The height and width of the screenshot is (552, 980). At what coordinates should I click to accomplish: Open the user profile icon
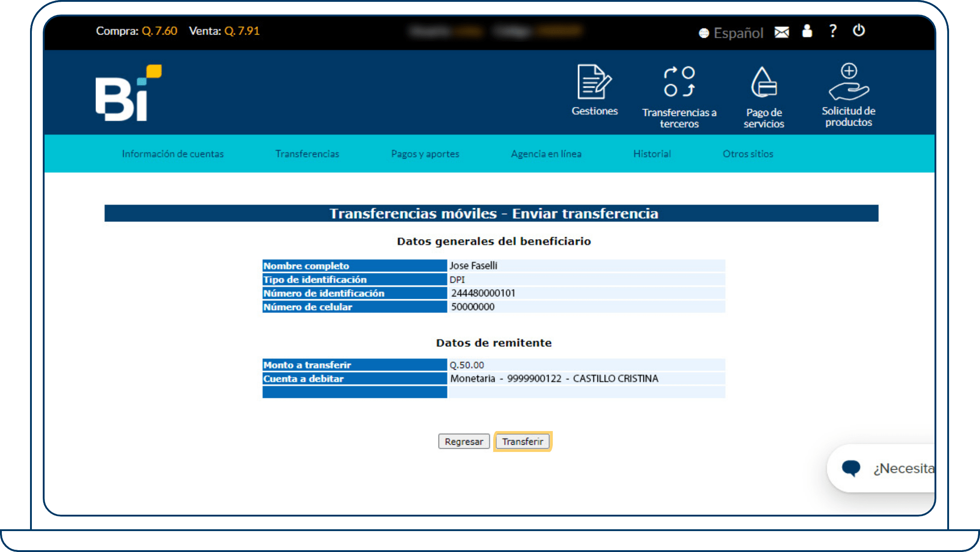tap(807, 31)
